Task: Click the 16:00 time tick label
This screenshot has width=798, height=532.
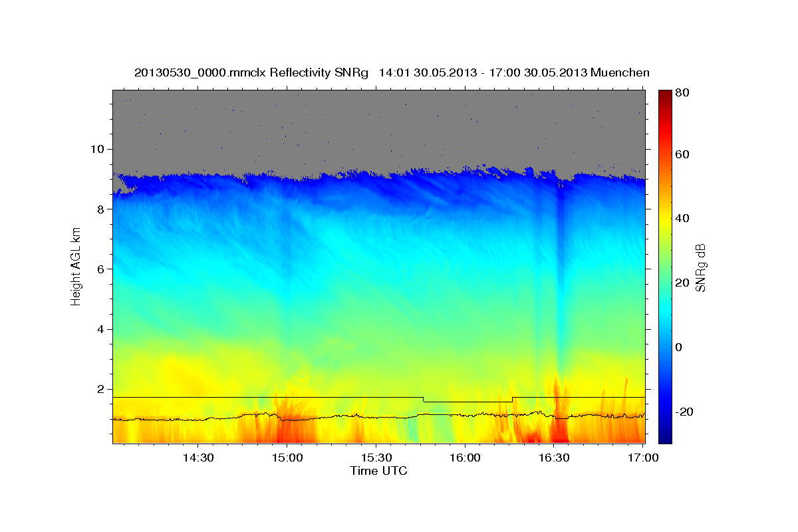Action: pos(465,458)
